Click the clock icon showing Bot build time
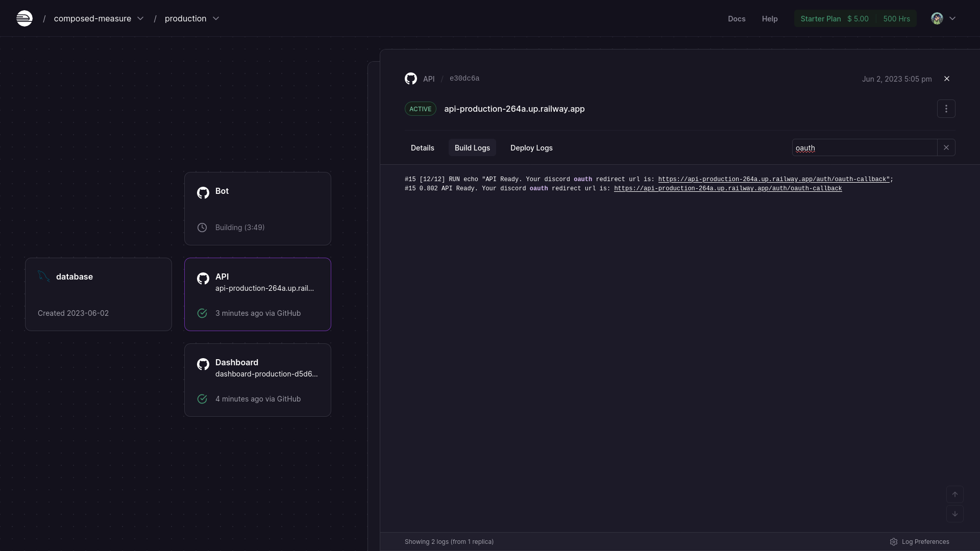The image size is (980, 551). coord(202,227)
